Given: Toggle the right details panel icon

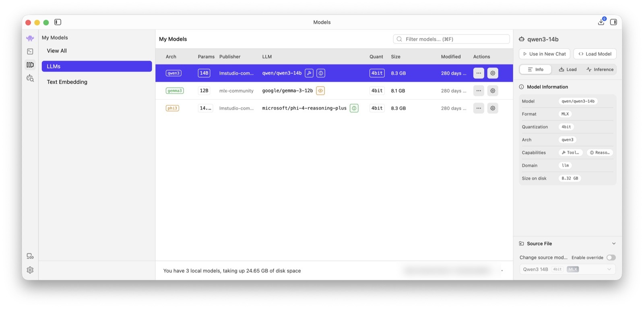Looking at the screenshot, I should (x=613, y=22).
